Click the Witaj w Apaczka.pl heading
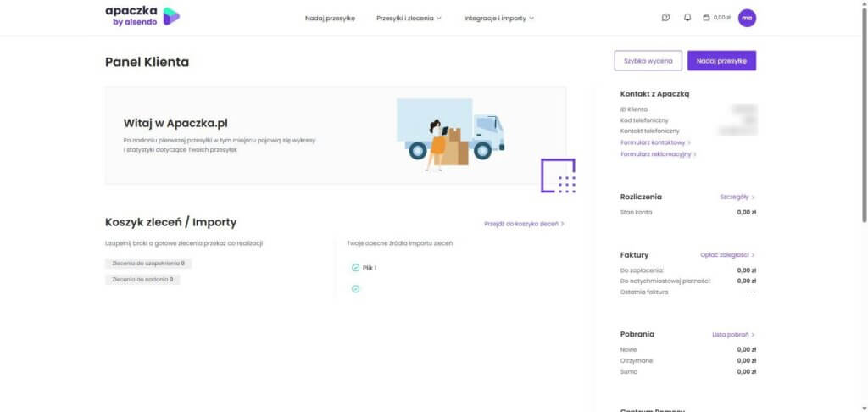The height and width of the screenshot is (412, 868). click(175, 123)
